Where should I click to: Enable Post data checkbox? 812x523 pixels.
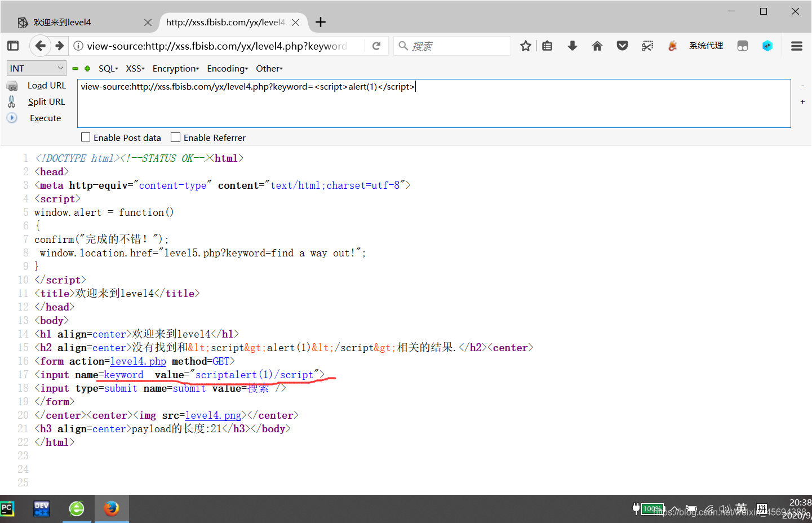click(x=86, y=137)
